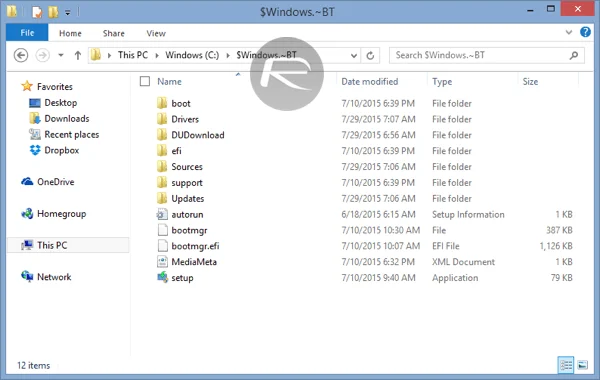600x380 pixels.
Task: Switch to the Share ribbon tab
Action: [114, 33]
